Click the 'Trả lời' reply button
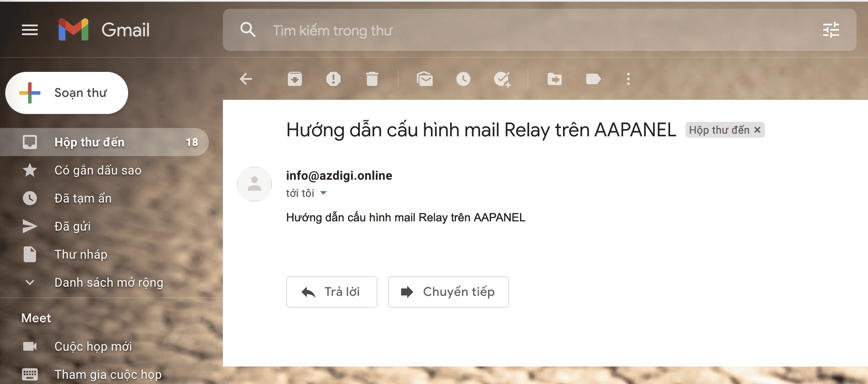Screen dimensions: 868x384 click(x=331, y=292)
